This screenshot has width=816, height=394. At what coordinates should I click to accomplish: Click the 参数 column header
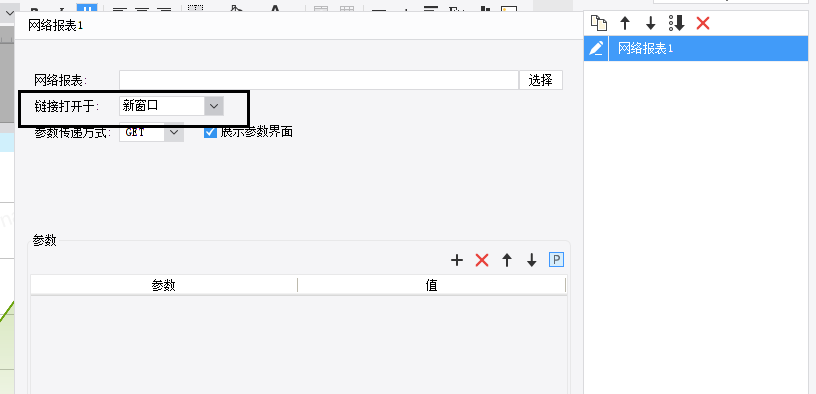[164, 285]
